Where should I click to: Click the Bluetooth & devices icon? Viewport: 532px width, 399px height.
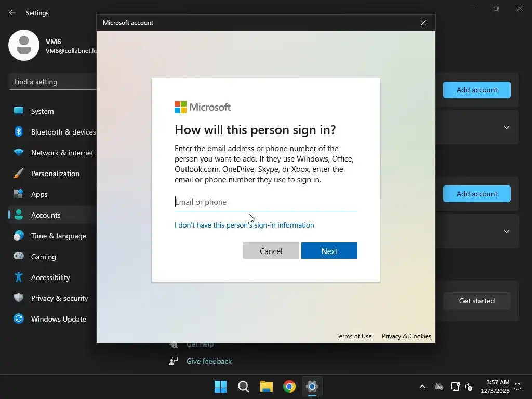(19, 131)
